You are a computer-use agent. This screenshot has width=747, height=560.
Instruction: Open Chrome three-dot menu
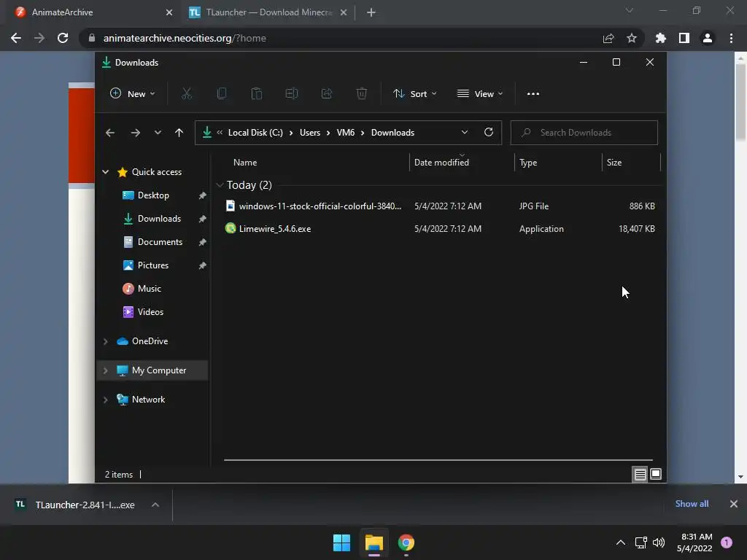(x=731, y=38)
